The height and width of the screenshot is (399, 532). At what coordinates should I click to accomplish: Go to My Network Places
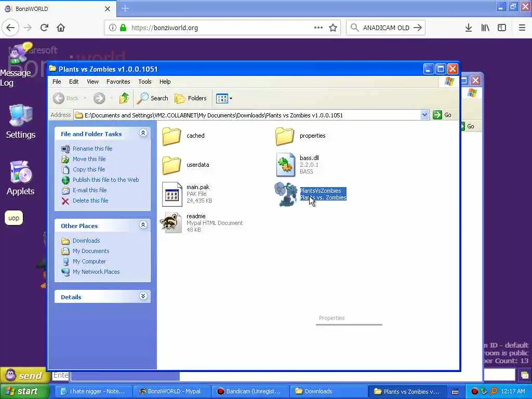[96, 272]
